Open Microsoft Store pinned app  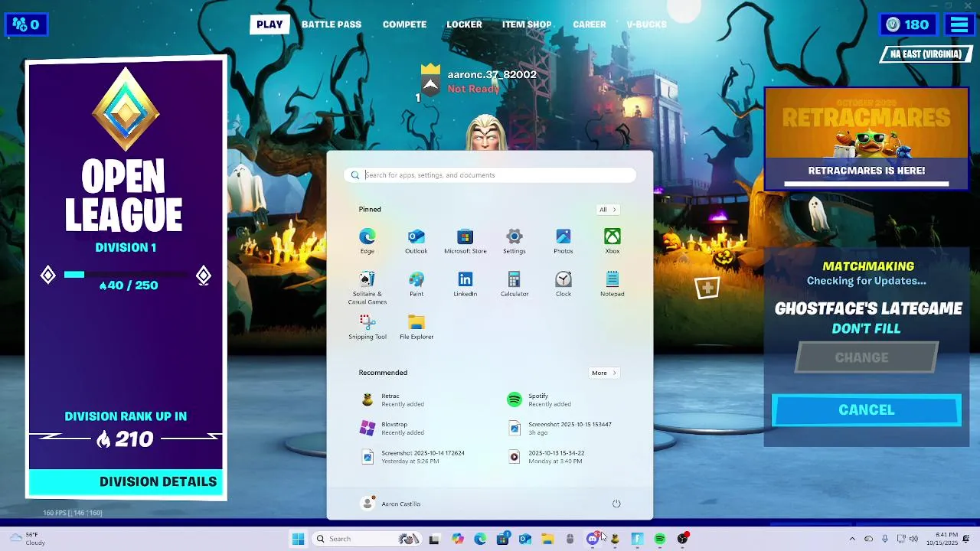click(x=465, y=240)
